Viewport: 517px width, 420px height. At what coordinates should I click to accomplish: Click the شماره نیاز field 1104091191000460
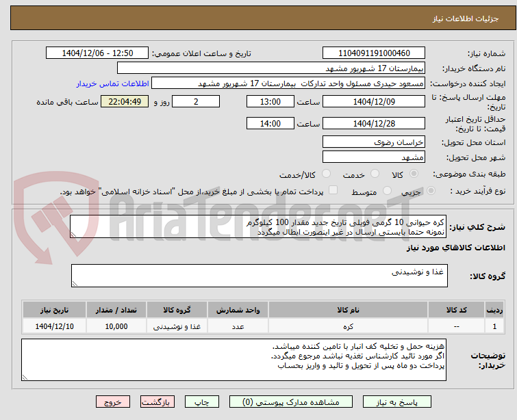point(374,53)
